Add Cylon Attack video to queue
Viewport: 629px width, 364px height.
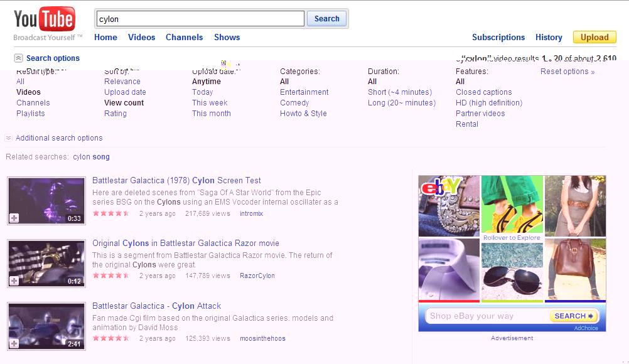14,343
